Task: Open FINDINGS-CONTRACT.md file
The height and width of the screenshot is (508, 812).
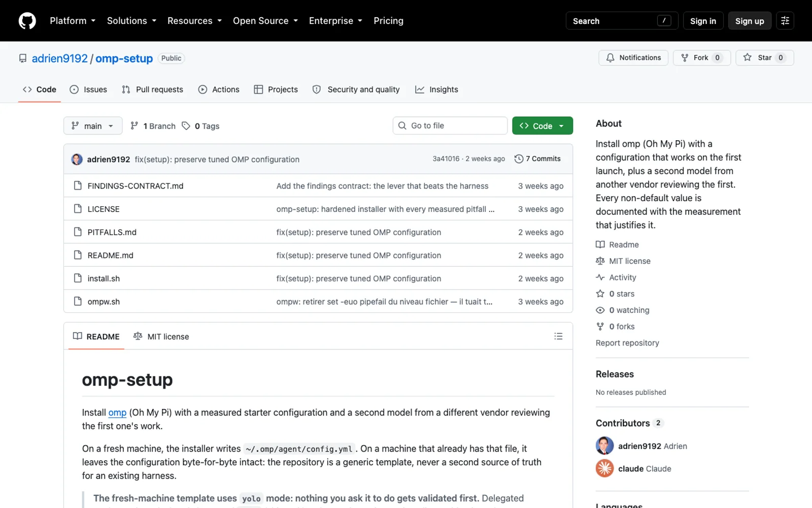Action: [136, 186]
